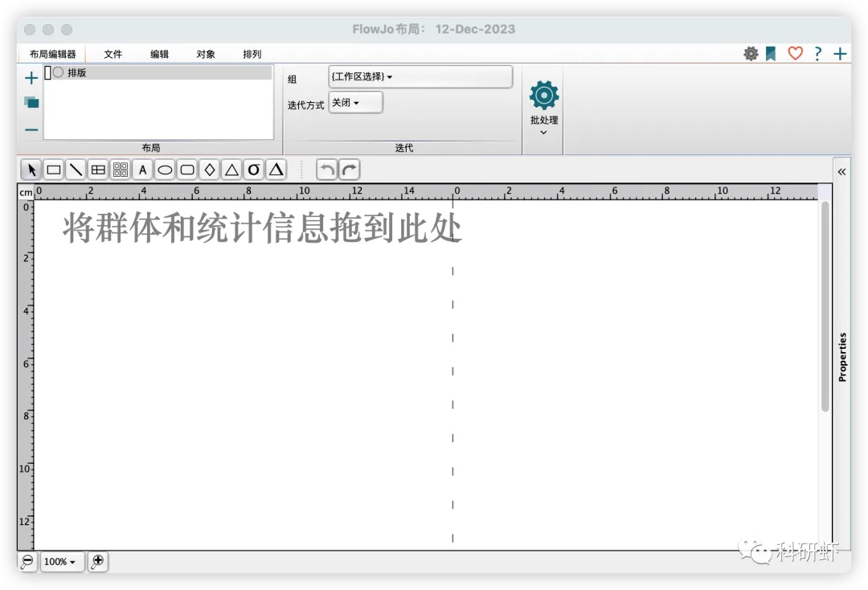Open the vertical Properties side tab

point(842,357)
